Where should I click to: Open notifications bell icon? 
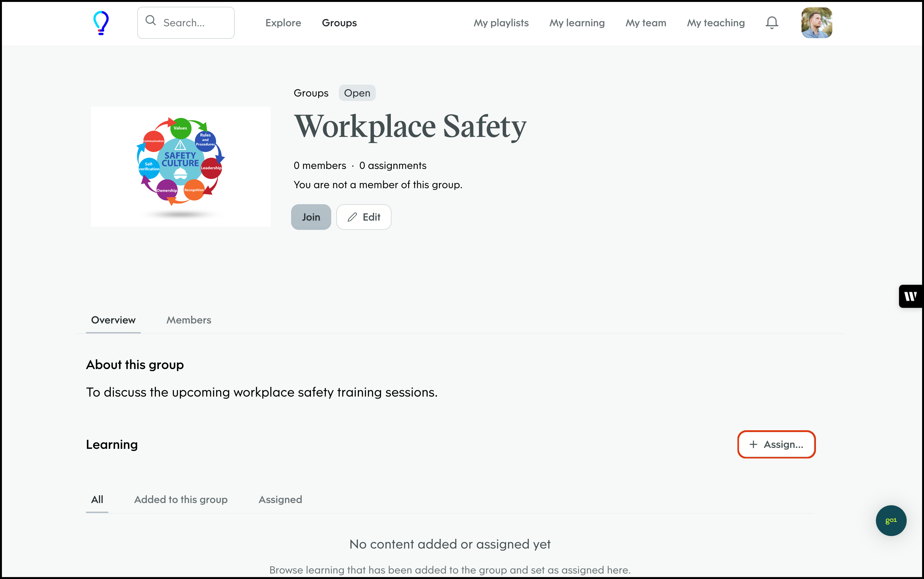coord(772,23)
